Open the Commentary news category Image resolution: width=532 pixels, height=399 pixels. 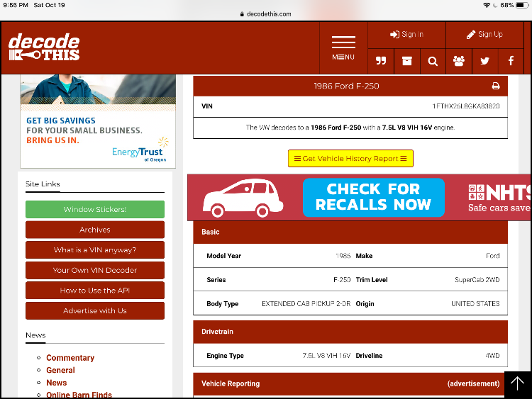pos(70,358)
